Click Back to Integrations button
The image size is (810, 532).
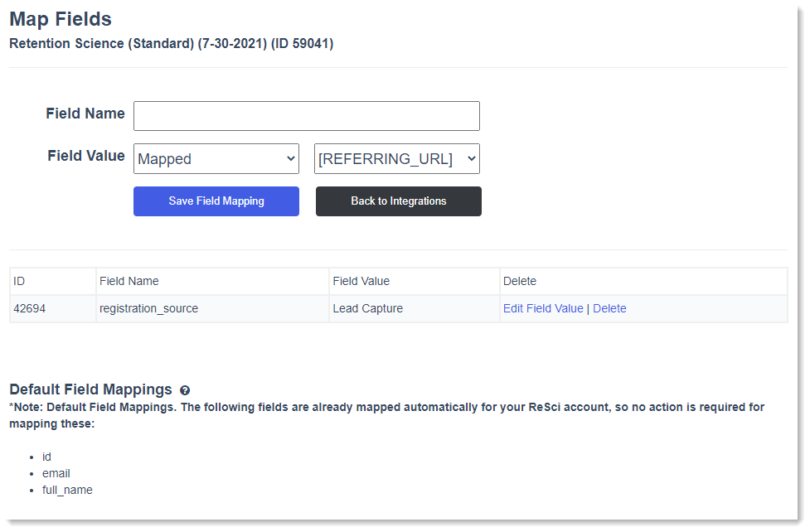(398, 201)
